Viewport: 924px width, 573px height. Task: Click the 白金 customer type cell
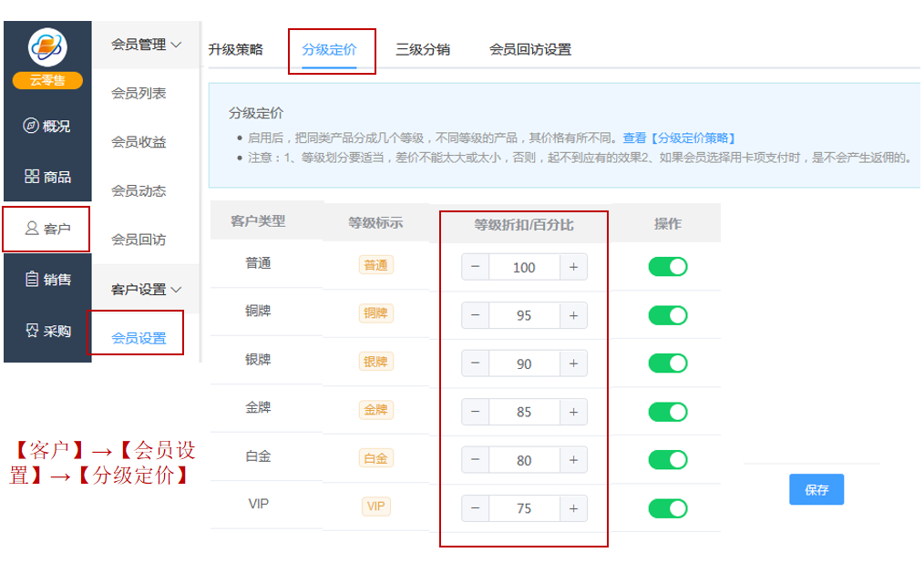[x=258, y=455]
